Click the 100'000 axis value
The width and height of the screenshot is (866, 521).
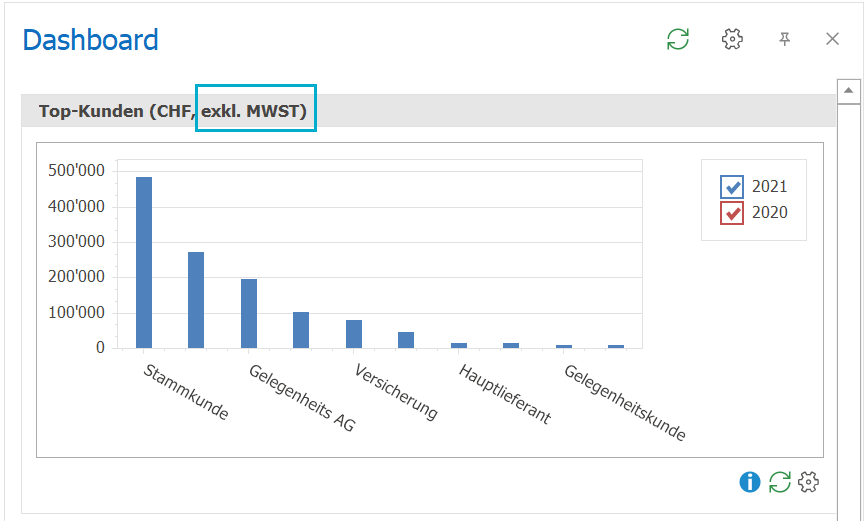click(76, 313)
